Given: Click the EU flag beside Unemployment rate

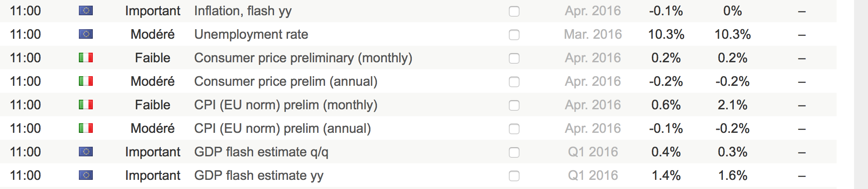Looking at the screenshot, I should pyautogui.click(x=86, y=34).
